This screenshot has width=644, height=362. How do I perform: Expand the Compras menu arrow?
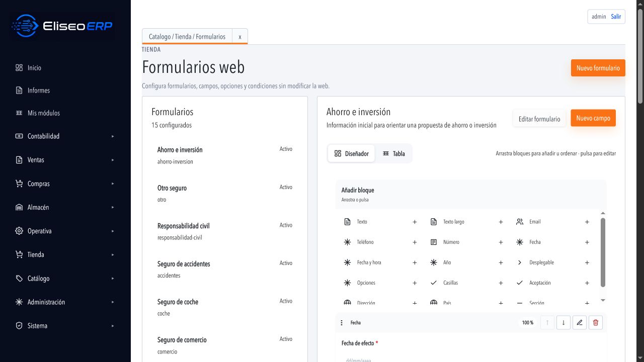point(113,184)
